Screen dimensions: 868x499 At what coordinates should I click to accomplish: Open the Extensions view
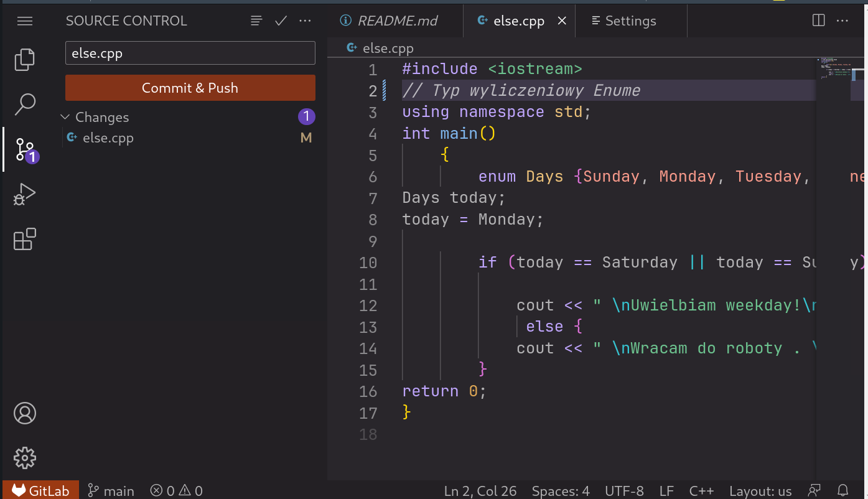25,239
